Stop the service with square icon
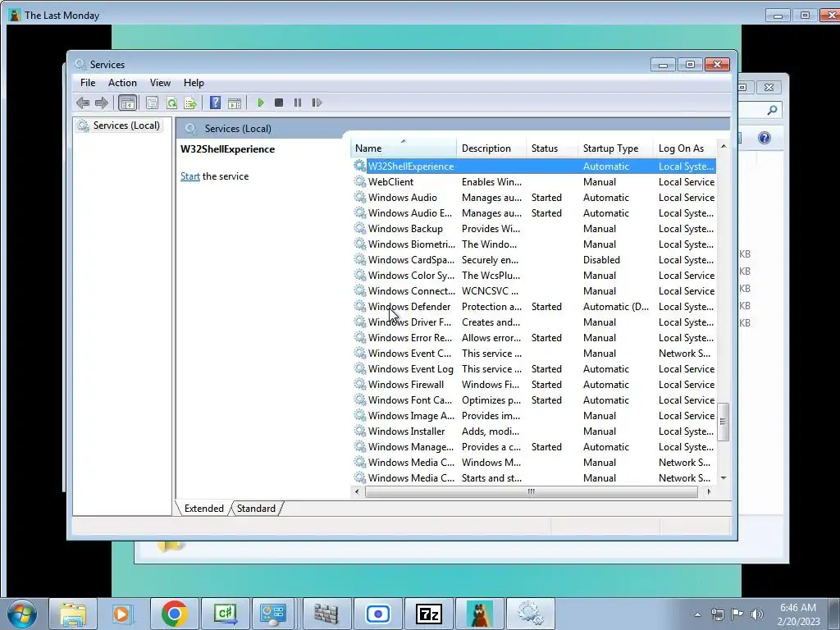The height and width of the screenshot is (630, 840). (279, 103)
